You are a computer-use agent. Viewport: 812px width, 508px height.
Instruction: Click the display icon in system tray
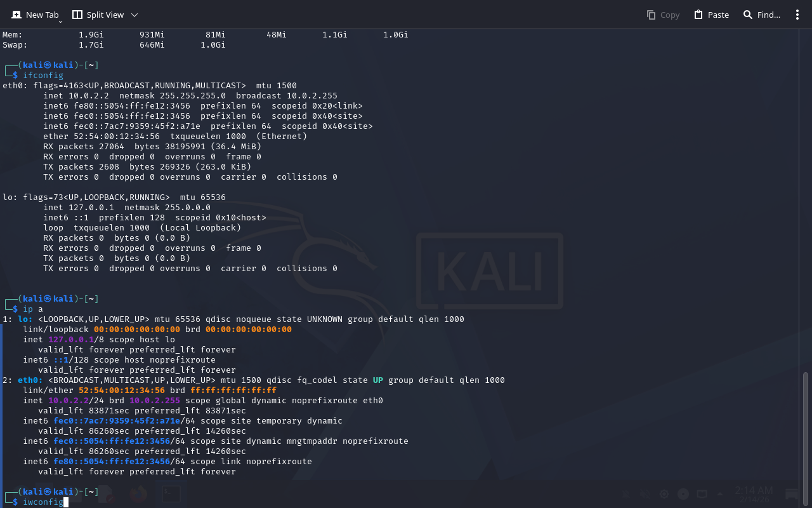pyautogui.click(x=702, y=494)
